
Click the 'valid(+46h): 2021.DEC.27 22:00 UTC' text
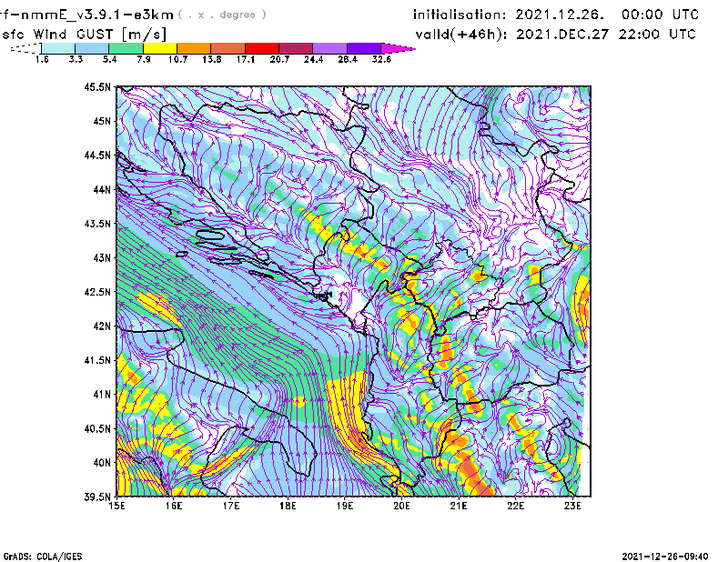click(555, 35)
